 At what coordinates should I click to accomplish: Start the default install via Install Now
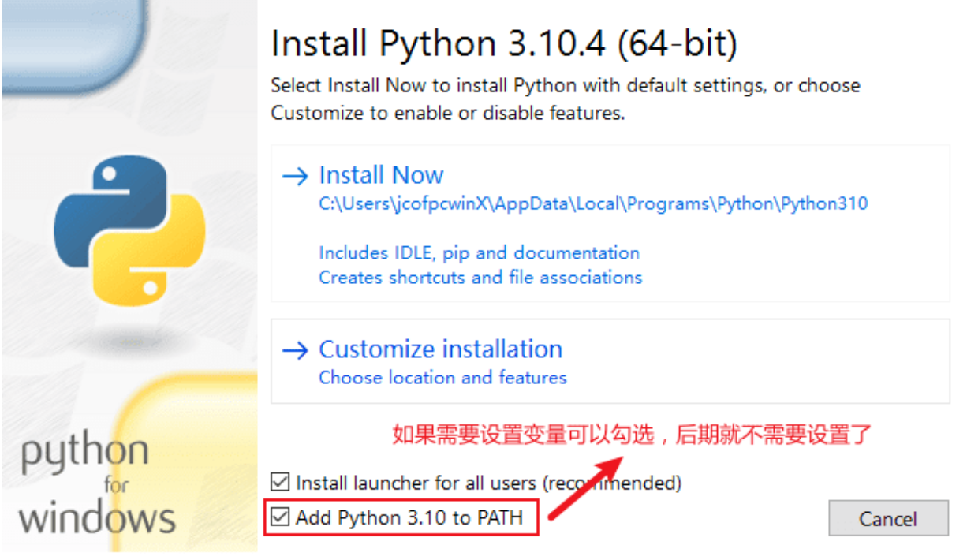click(610, 223)
